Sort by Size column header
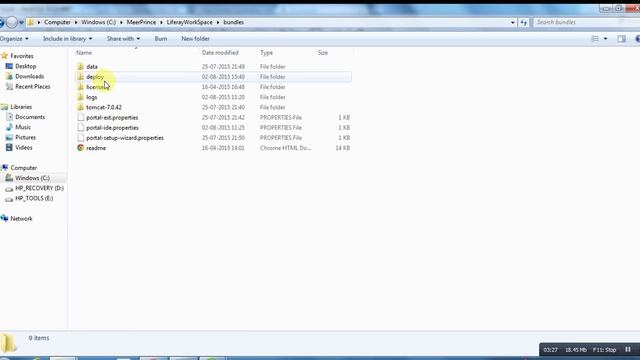Screen dimensions: 640x360 pyautogui.click(x=323, y=53)
